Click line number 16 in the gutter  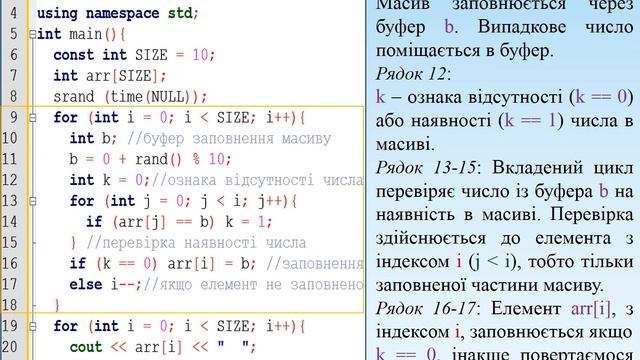point(10,263)
